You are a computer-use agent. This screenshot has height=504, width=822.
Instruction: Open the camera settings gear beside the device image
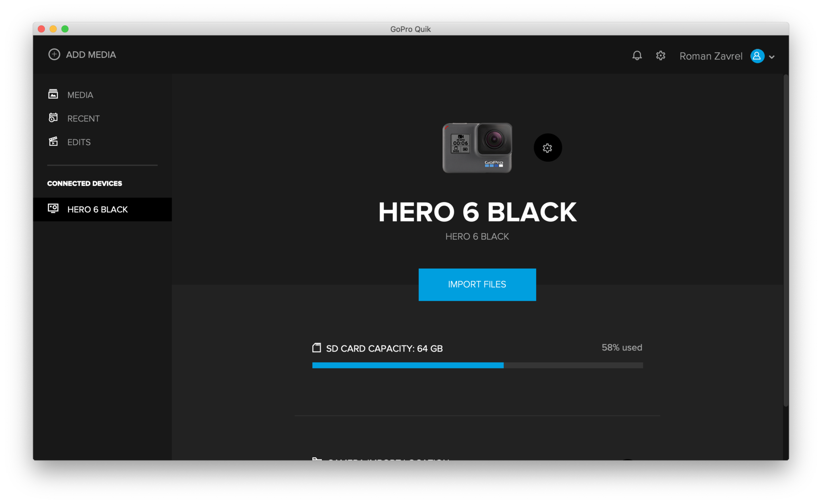click(x=547, y=148)
